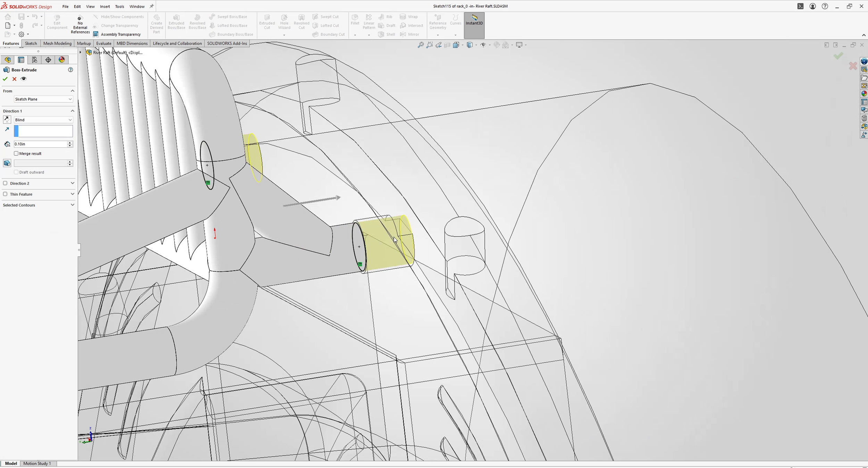The height and width of the screenshot is (468, 868).
Task: Select the Extruded Boss/Base tool
Action: click(x=176, y=22)
